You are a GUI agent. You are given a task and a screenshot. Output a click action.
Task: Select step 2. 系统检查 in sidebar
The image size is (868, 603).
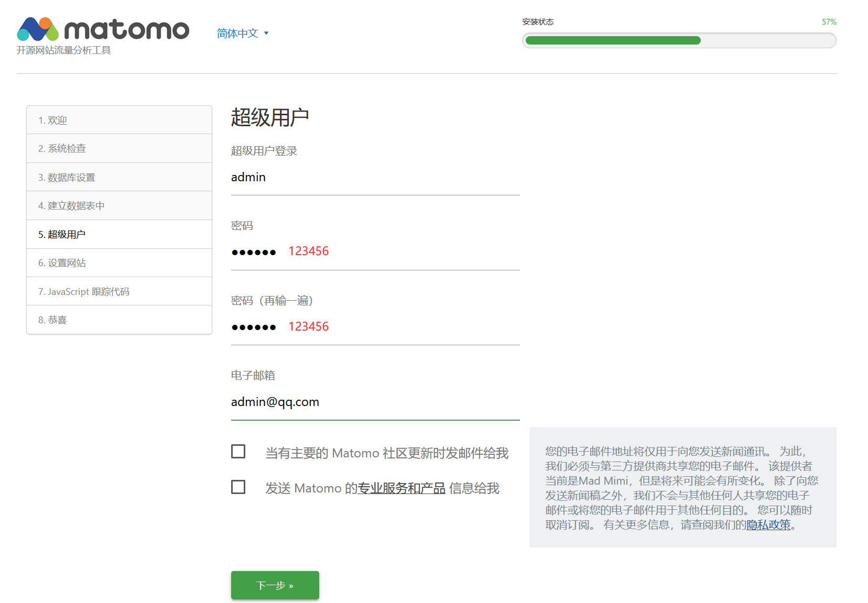pyautogui.click(x=119, y=148)
